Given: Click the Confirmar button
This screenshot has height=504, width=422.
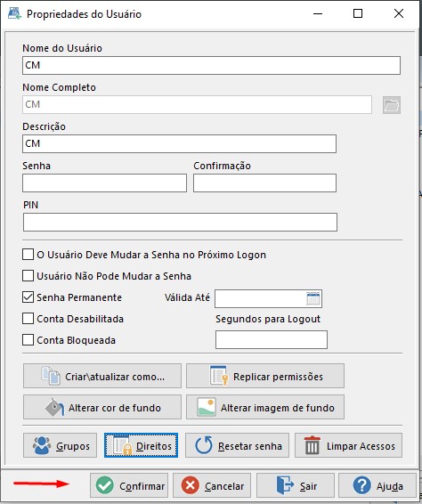Looking at the screenshot, I should (129, 485).
